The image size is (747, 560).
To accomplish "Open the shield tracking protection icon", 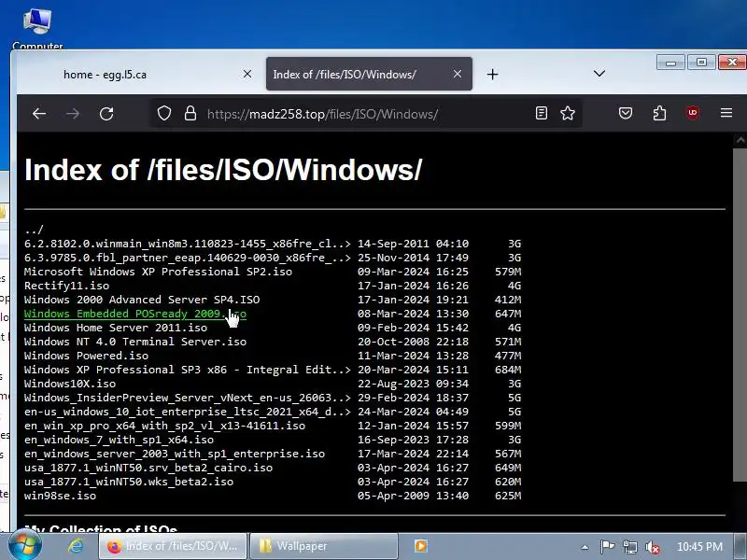I will [164, 113].
